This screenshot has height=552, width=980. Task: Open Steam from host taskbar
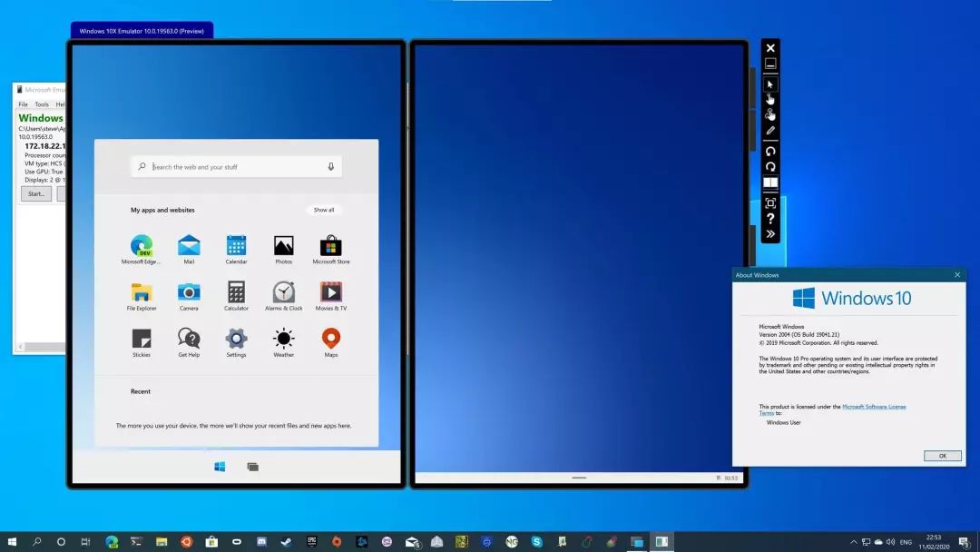pos(286,541)
